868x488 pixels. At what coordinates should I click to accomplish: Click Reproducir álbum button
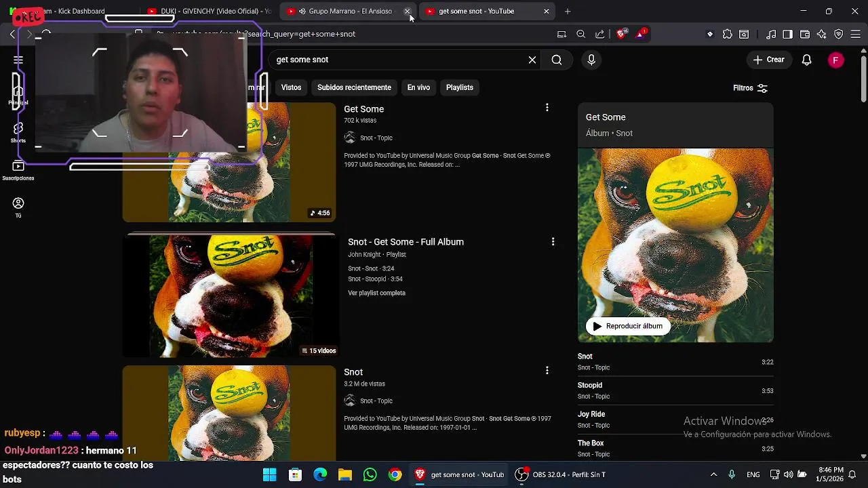coord(627,326)
